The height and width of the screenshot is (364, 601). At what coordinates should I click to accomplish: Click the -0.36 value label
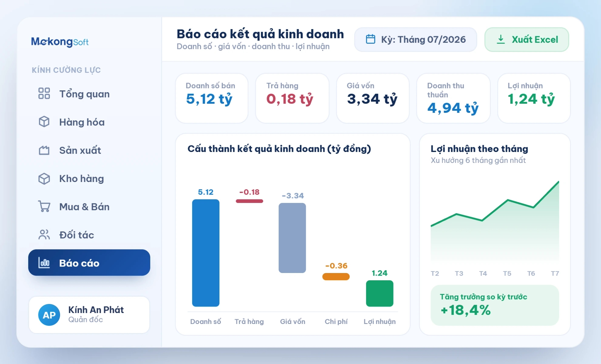336,266
